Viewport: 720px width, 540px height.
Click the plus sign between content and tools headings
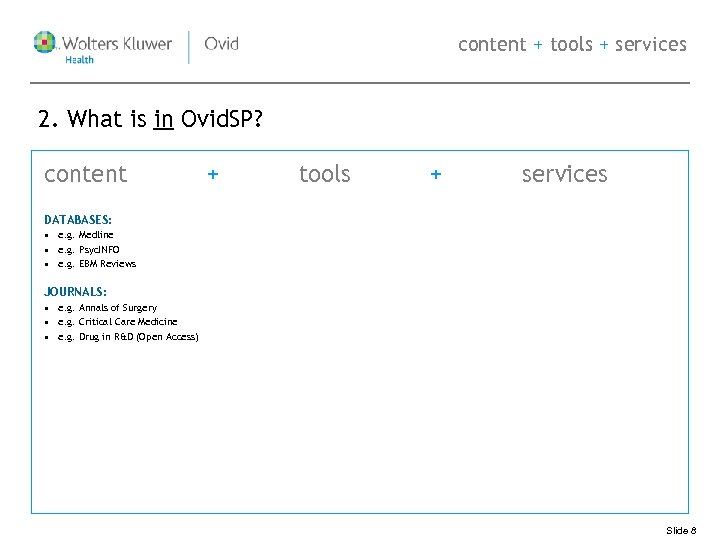click(x=213, y=174)
